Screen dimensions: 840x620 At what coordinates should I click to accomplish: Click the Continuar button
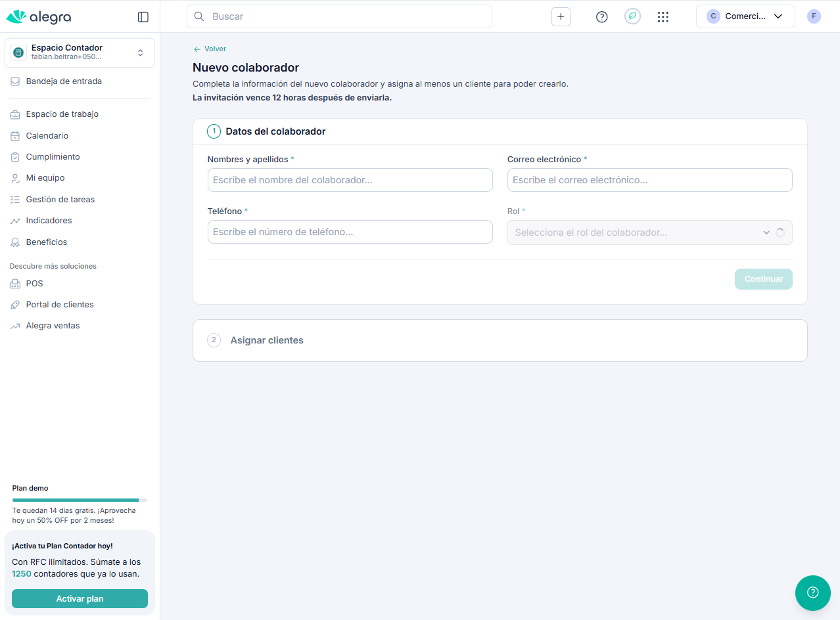tap(763, 279)
